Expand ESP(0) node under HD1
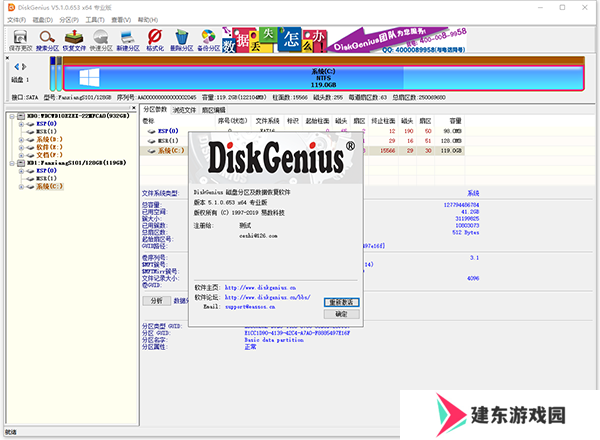This screenshot has width=600, height=440. tap(21, 171)
